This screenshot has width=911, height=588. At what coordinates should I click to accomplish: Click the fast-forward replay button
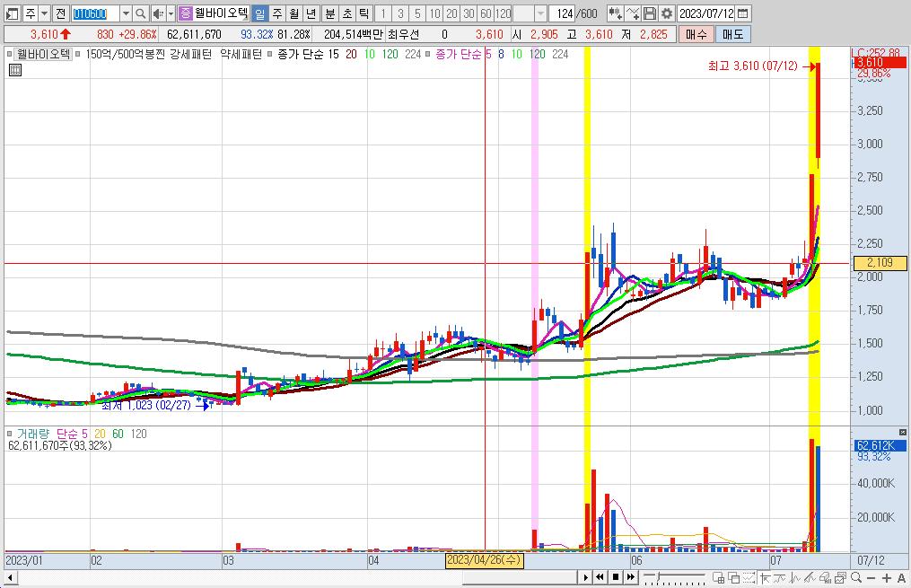click(x=630, y=577)
